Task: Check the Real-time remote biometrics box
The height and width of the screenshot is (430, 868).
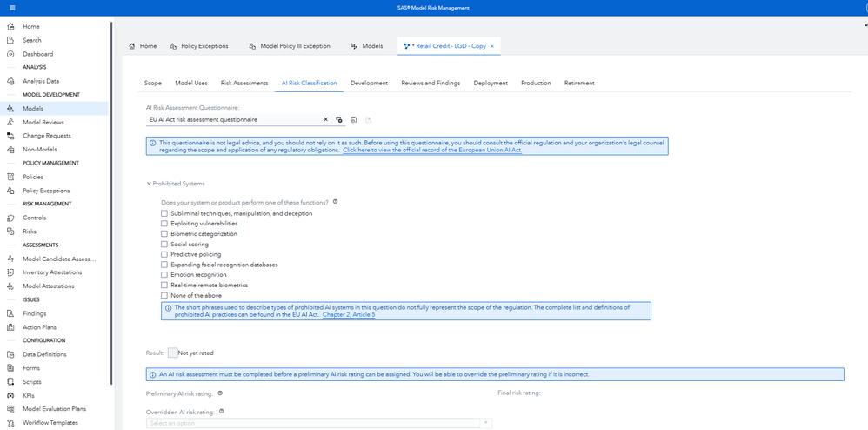Action: [x=164, y=285]
